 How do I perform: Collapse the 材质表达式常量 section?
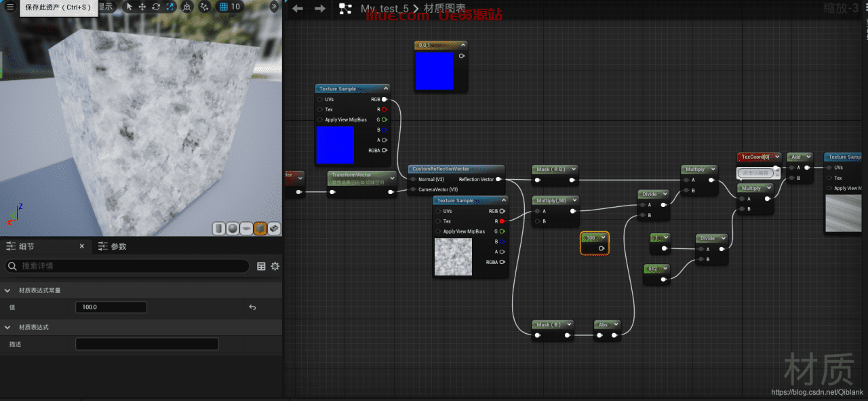coord(7,290)
